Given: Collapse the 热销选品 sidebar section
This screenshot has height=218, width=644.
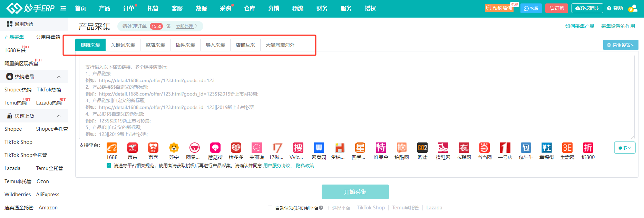Looking at the screenshot, I should coord(59,77).
